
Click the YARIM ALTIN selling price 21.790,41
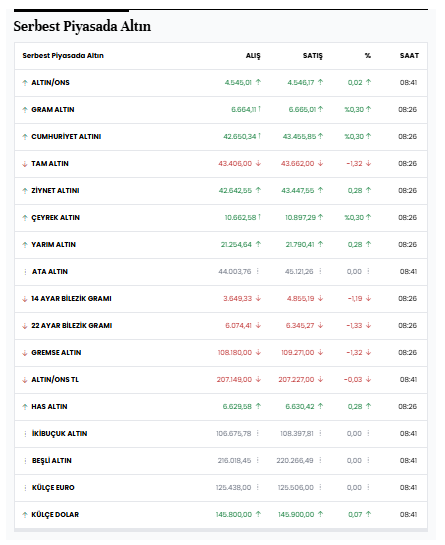click(x=300, y=245)
